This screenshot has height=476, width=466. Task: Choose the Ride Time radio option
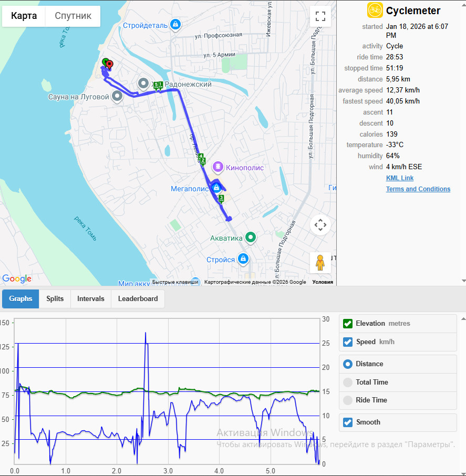[x=348, y=400]
